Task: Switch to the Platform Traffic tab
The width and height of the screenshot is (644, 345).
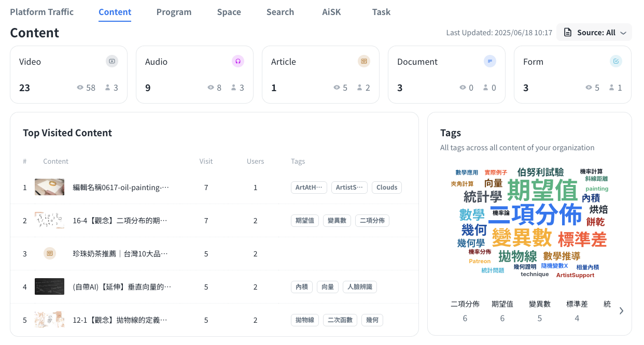Action: 41,12
